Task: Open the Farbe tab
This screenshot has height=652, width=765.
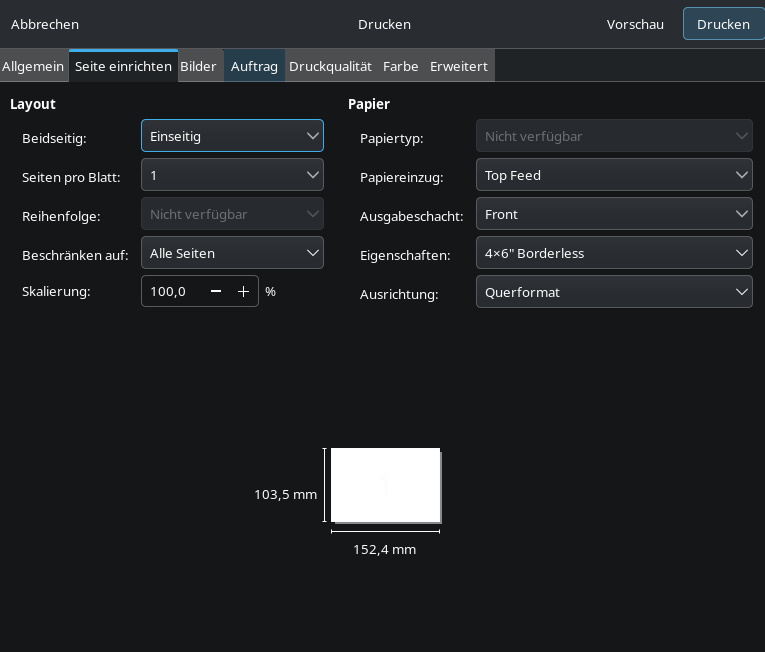Action: 400,66
